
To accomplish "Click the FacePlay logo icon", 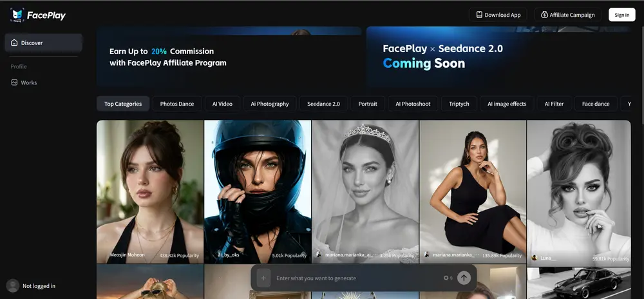I will coord(17,15).
